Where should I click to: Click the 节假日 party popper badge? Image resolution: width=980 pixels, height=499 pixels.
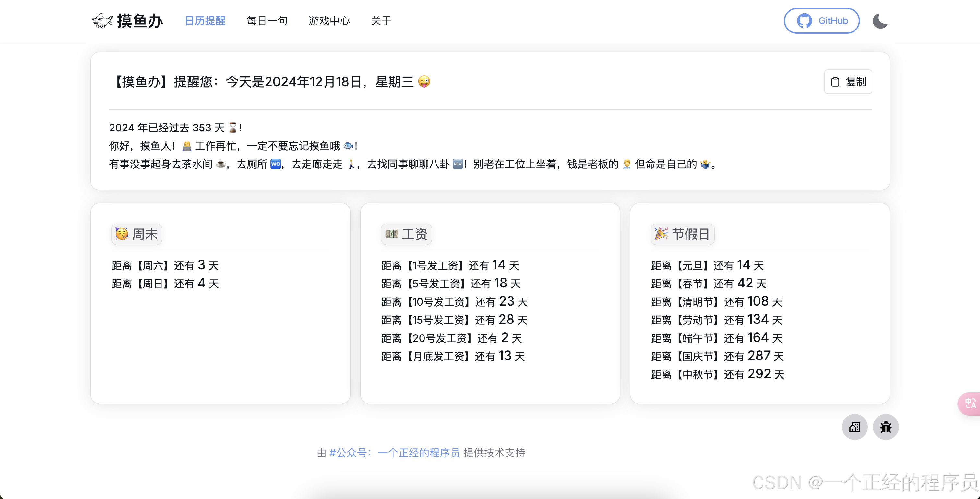(683, 234)
